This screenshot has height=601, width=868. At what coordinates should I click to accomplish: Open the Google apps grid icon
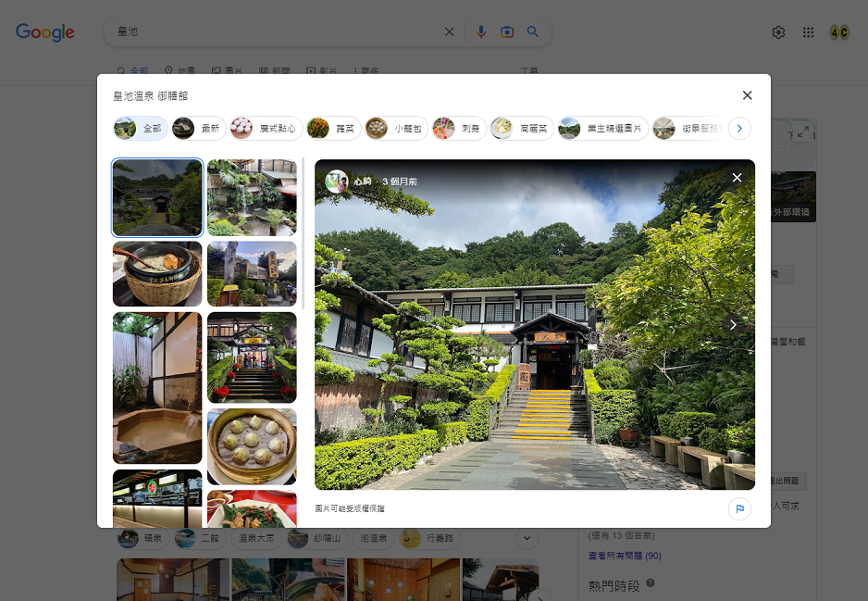point(808,32)
